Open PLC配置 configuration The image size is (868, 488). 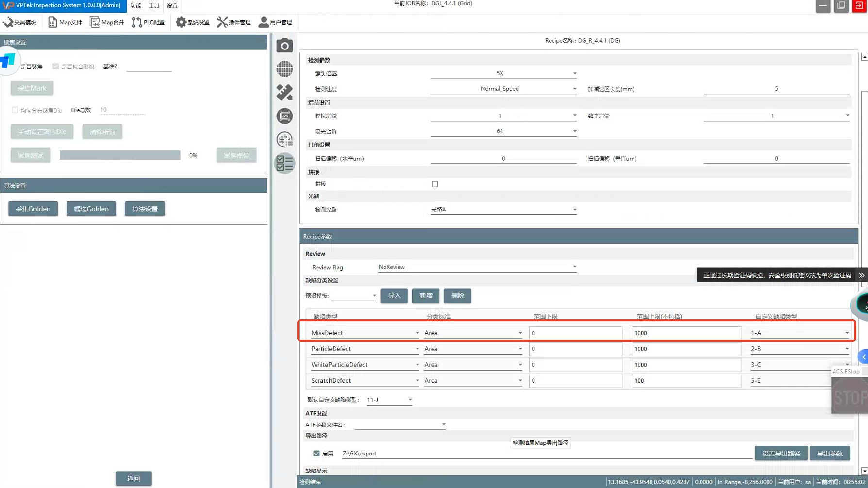coord(148,22)
